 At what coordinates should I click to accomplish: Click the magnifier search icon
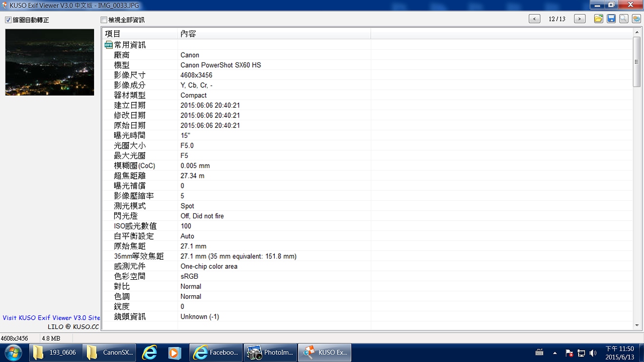click(624, 19)
